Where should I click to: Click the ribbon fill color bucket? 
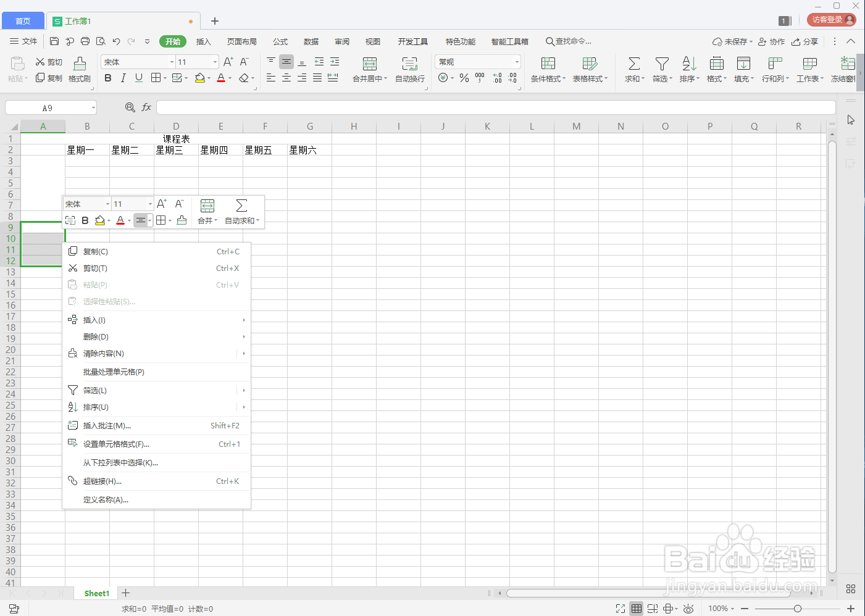click(x=199, y=78)
